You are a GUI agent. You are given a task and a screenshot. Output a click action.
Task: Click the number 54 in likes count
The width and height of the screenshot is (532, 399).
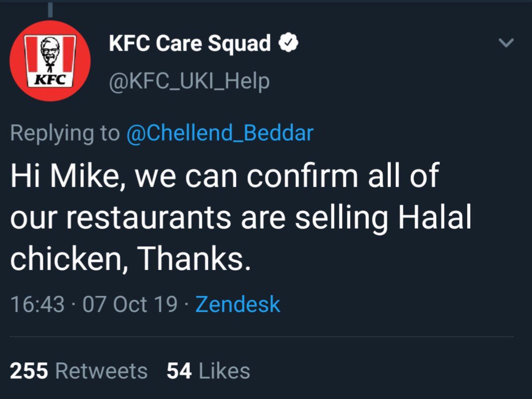pyautogui.click(x=179, y=371)
